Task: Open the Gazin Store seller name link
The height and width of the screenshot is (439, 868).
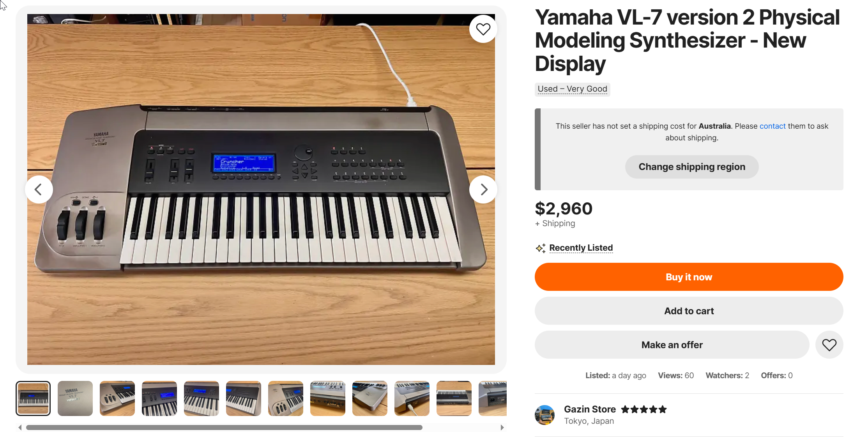Action: (x=590, y=409)
